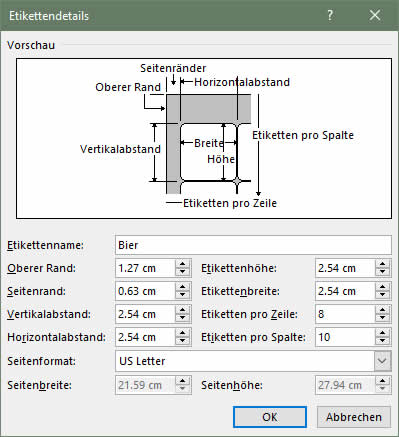Click the Etiketten pro Spalte field label

pos(253,337)
